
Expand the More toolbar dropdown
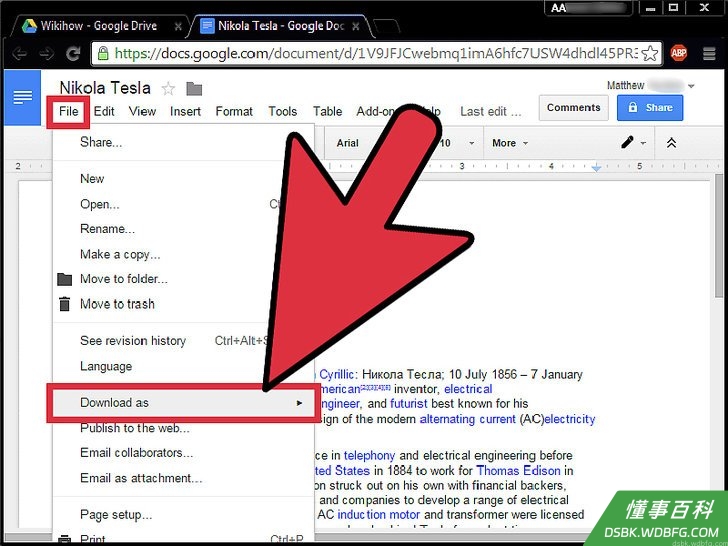pos(510,143)
